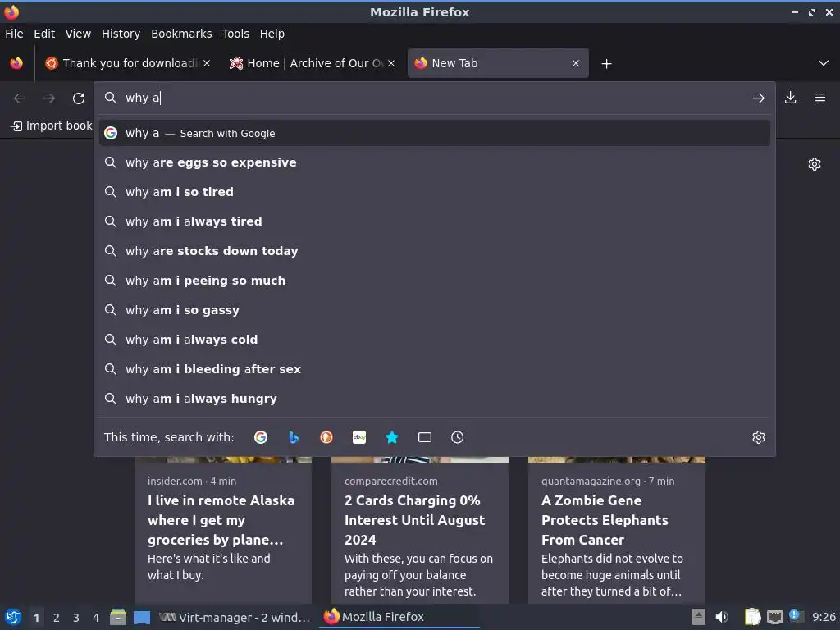Reload the page with the refresh icon
Screen dimensions: 840x630
pyautogui.click(x=79, y=98)
